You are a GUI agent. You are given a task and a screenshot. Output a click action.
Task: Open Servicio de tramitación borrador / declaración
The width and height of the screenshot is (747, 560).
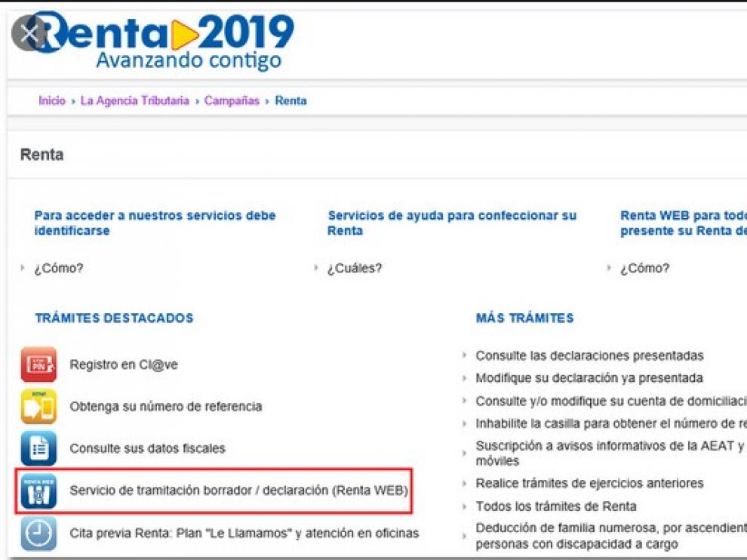(238, 491)
